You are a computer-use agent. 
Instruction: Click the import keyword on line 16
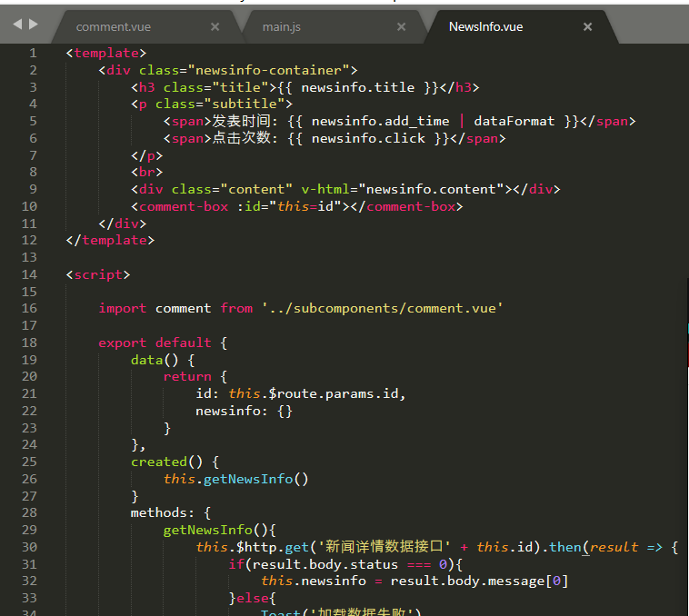[x=122, y=309]
